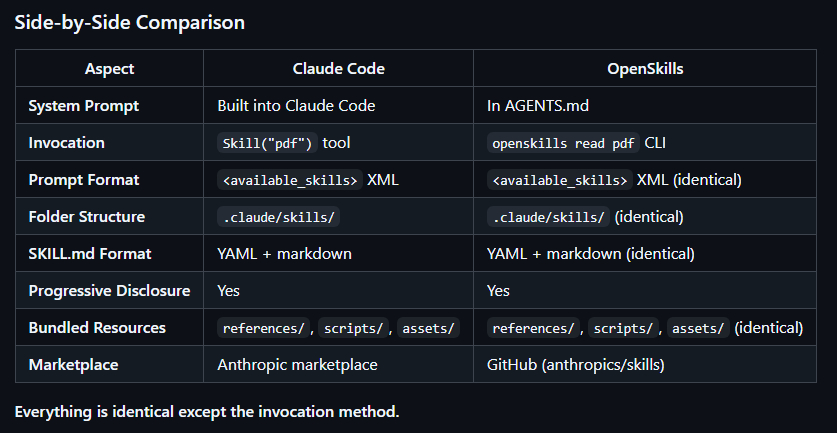Viewport: 837px width, 433px height.
Task: Click the "System Prompt" row label
Action: (83, 106)
